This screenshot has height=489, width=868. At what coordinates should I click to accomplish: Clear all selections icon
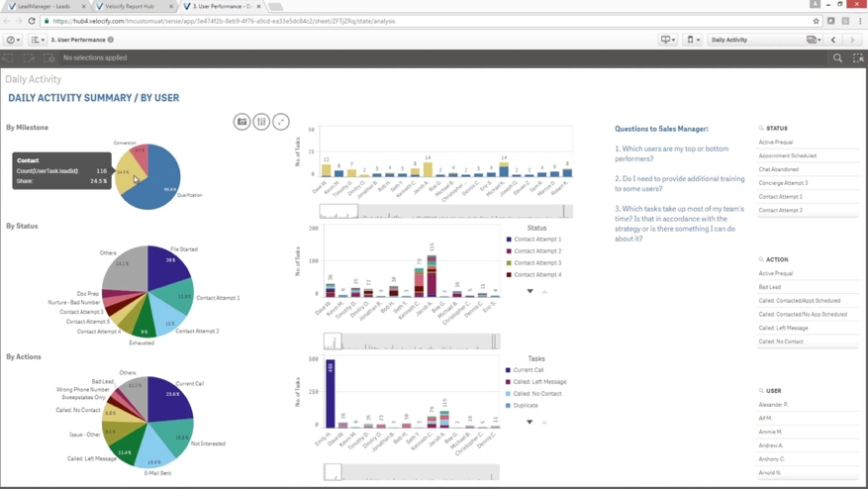pyautogui.click(x=49, y=57)
